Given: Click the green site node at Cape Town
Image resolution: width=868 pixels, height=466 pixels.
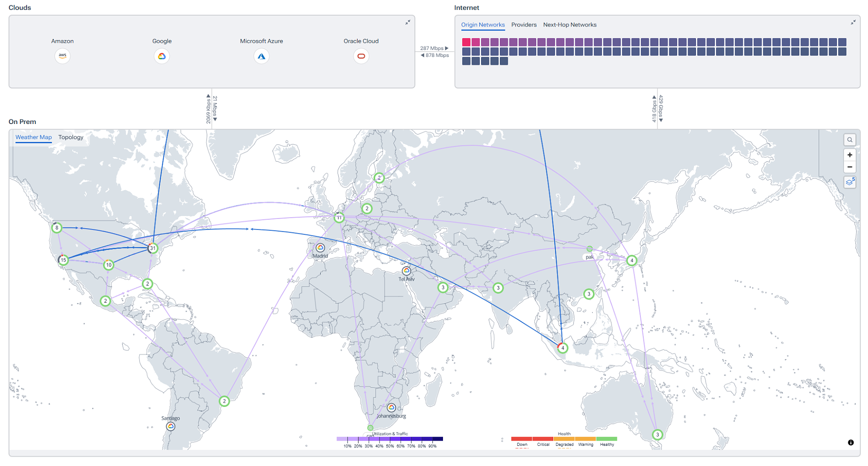Looking at the screenshot, I should click(370, 427).
